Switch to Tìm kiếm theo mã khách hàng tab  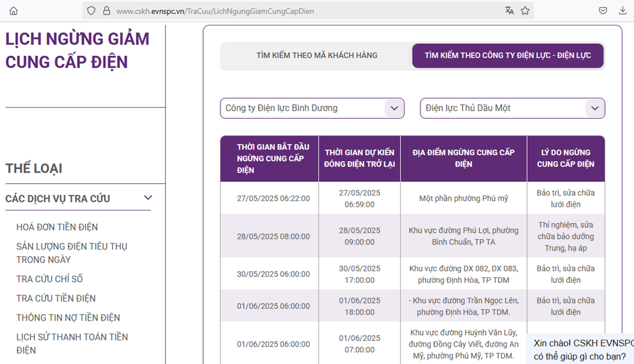point(316,56)
